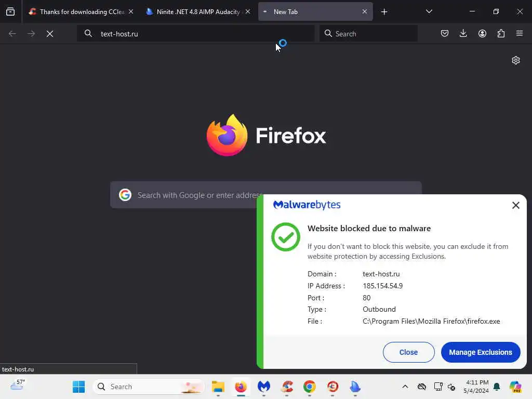This screenshot has width=532, height=399.
Task: Click the Close button in Malwarebytes popup
Action: tap(408, 352)
